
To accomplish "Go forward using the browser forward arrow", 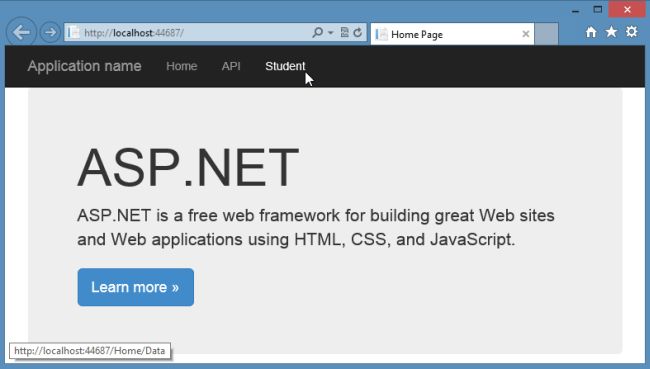I will point(50,32).
